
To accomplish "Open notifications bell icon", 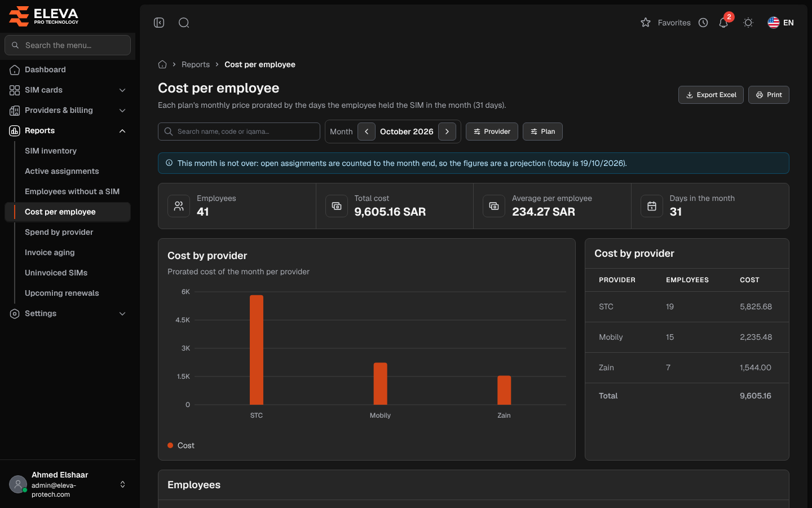I will point(723,23).
